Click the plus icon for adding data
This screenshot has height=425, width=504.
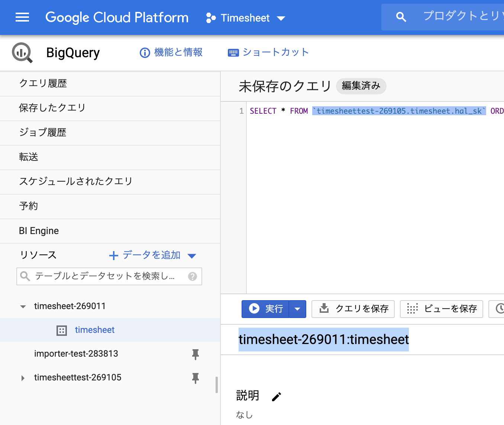[x=113, y=256]
